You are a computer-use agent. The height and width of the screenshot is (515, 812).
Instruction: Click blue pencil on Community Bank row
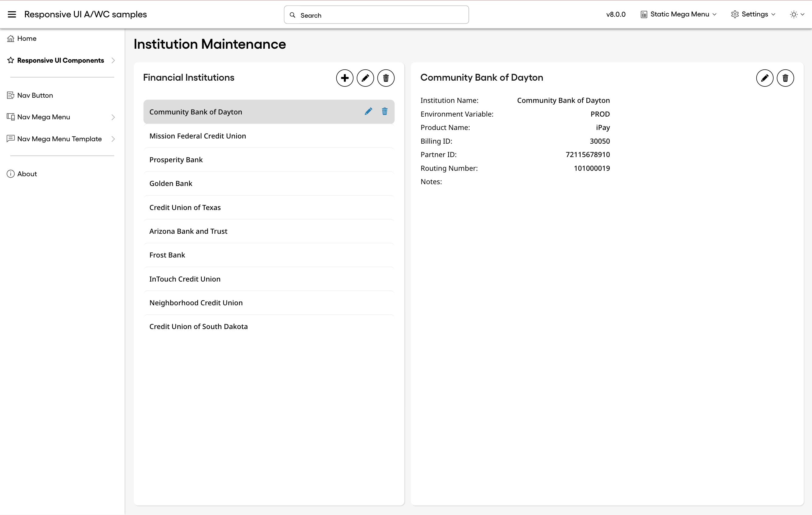(x=368, y=111)
